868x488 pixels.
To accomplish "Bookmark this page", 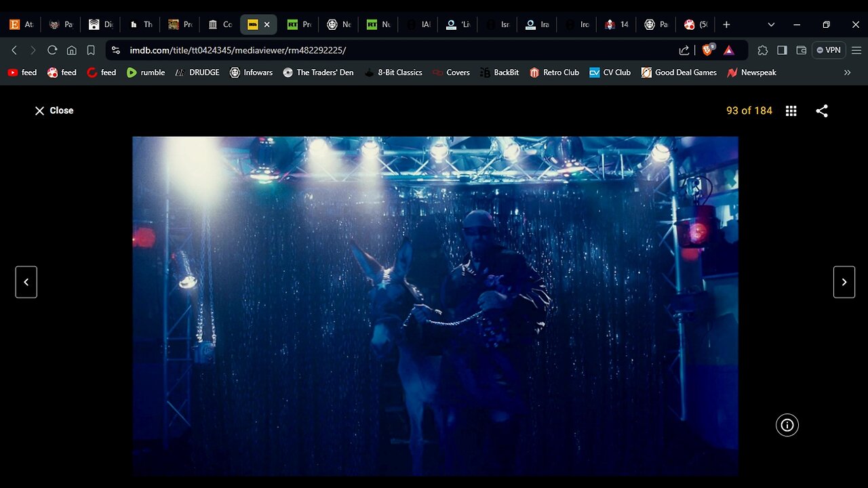I will 91,50.
